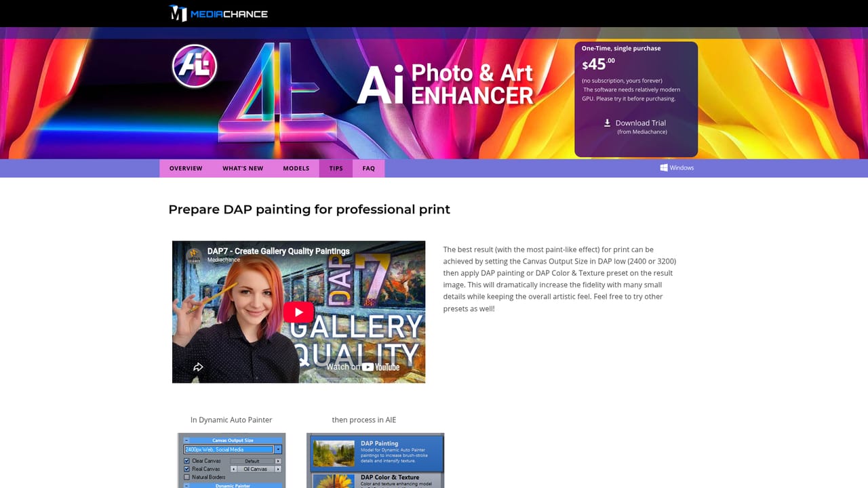Click the round AI Enhancer logo badge

pos(195,66)
